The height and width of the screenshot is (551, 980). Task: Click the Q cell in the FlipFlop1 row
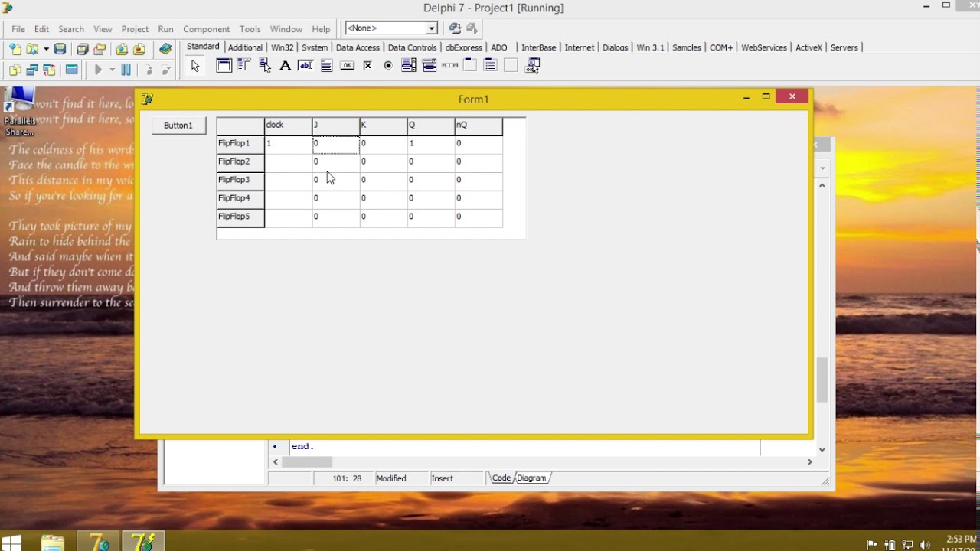pos(431,143)
